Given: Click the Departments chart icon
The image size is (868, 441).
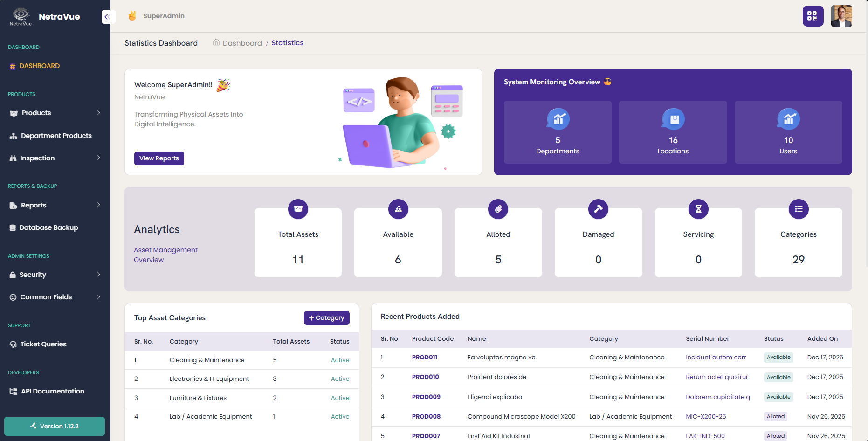Looking at the screenshot, I should tap(558, 119).
